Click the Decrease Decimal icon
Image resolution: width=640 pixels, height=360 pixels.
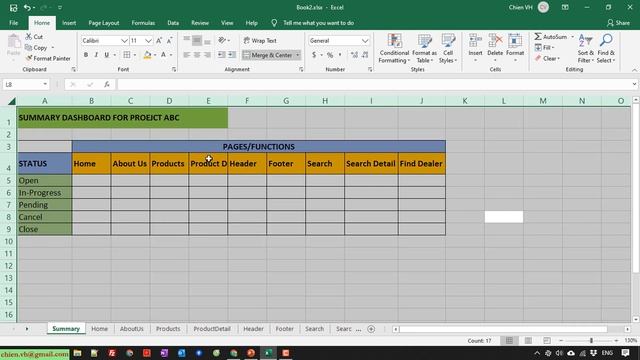coord(365,55)
